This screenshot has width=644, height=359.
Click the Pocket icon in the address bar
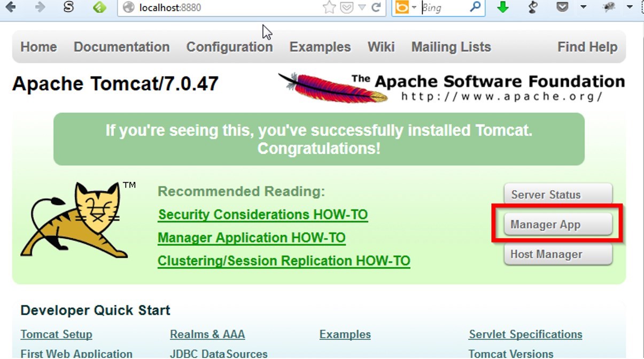tap(346, 7)
